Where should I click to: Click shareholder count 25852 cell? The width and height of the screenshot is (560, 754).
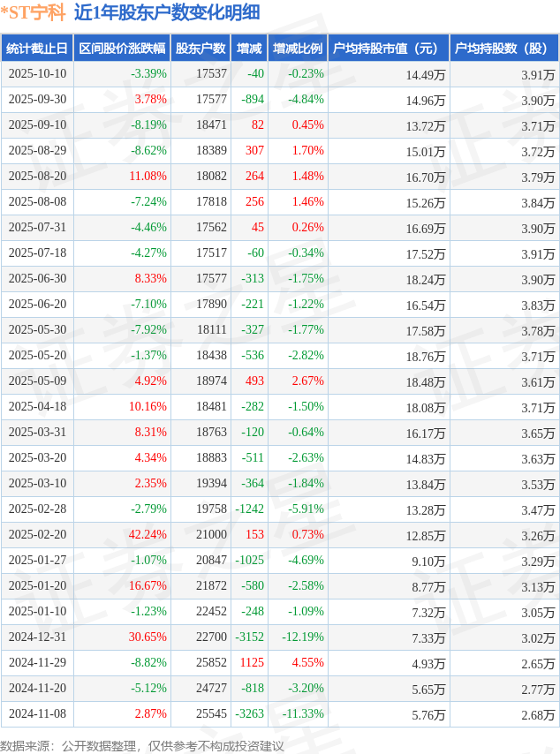(x=211, y=663)
